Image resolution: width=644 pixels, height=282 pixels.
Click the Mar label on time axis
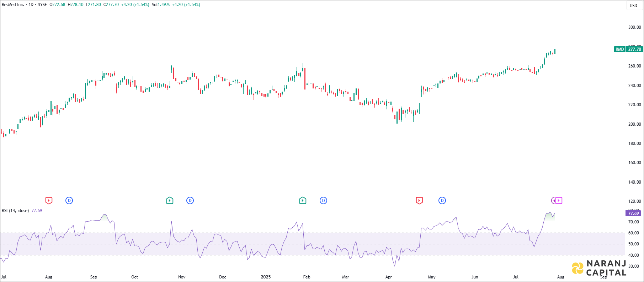[x=346, y=277]
